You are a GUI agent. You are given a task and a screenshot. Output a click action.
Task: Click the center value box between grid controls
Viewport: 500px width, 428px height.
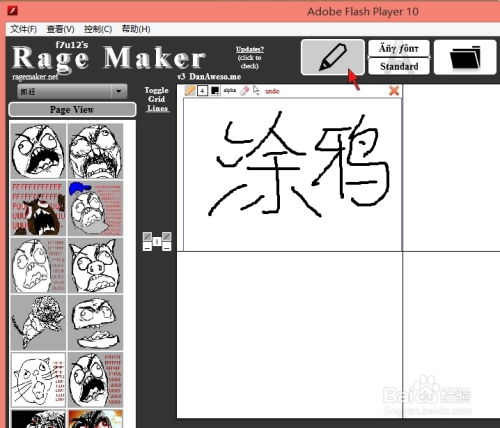(157, 241)
